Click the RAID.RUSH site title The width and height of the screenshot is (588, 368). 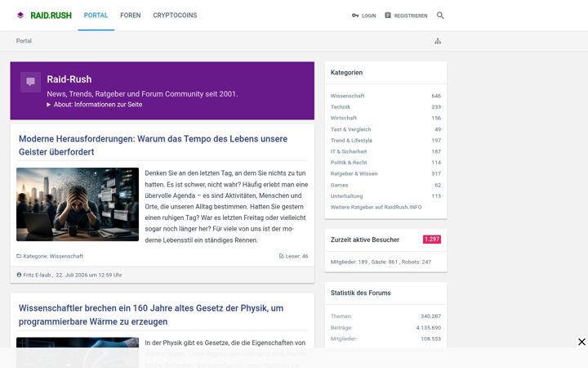51,16
